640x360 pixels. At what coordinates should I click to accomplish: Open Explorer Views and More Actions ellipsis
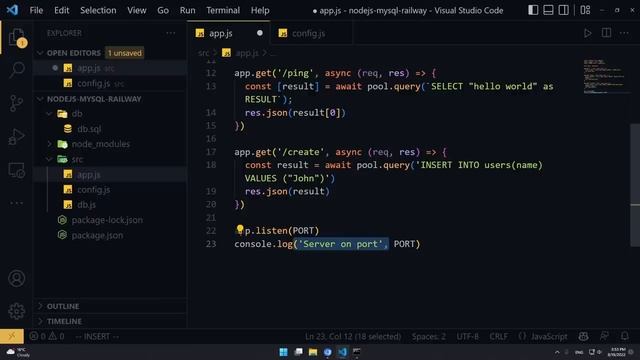click(171, 33)
